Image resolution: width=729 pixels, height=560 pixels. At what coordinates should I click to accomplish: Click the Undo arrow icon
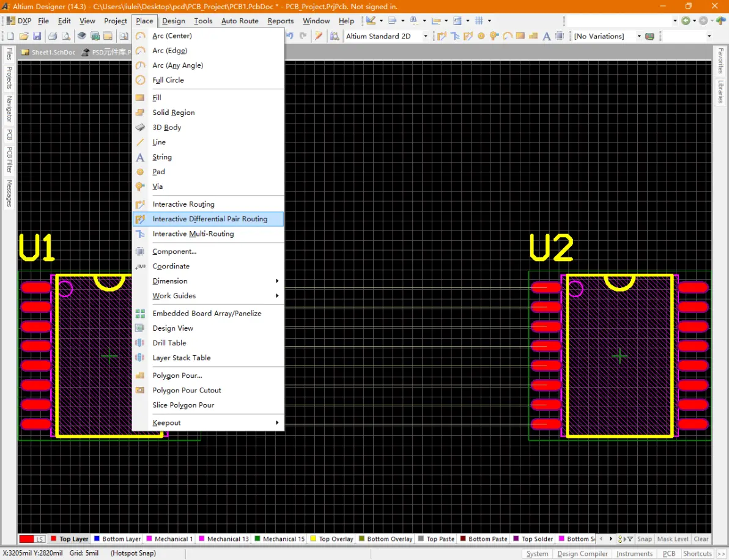(290, 36)
